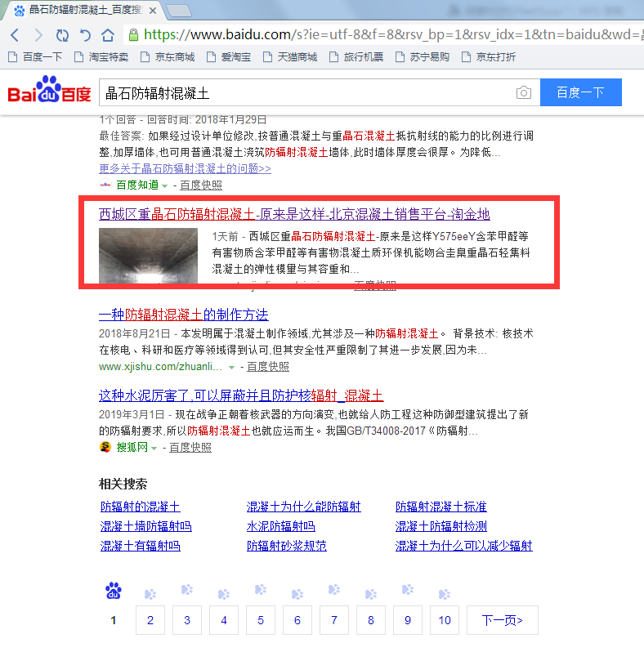This screenshot has height=652, width=644.
Task: Go to results page 10
Action: pyautogui.click(x=445, y=620)
